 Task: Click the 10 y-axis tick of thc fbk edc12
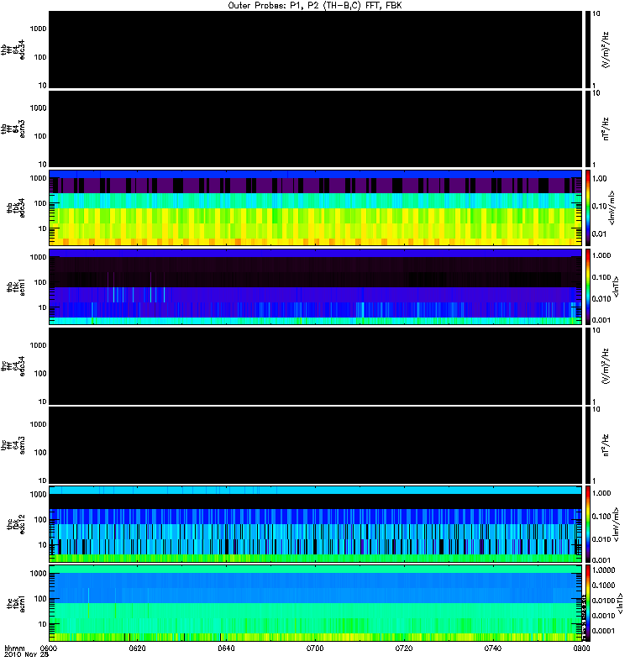tap(43, 545)
